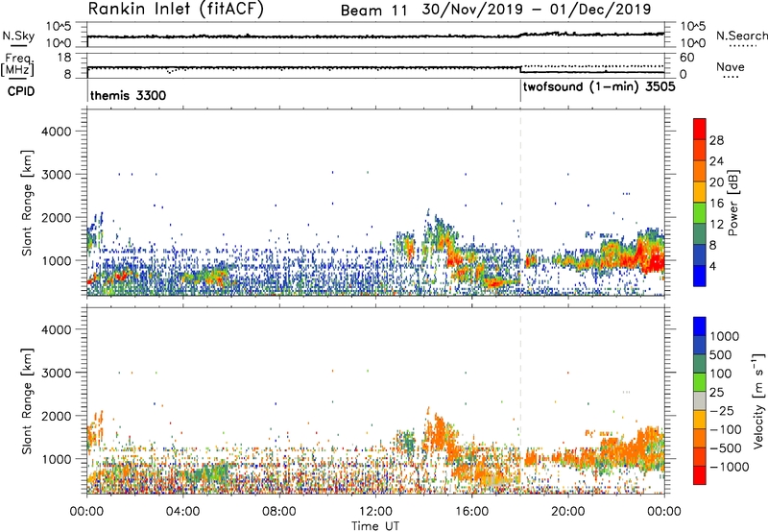Click the 08:00 time tick label
Image resolution: width=768 pixels, height=532 pixels.
coord(279,512)
